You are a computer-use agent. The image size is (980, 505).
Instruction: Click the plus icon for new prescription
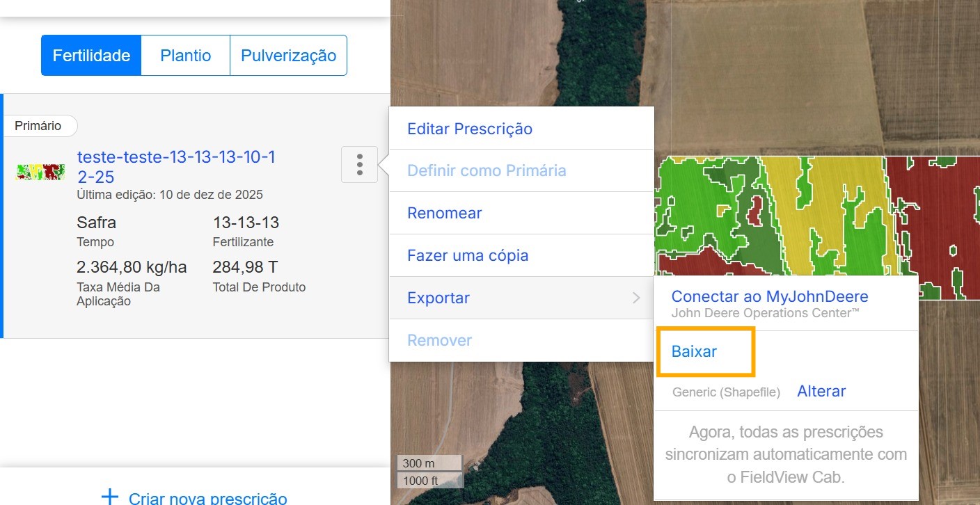pyautogui.click(x=110, y=497)
